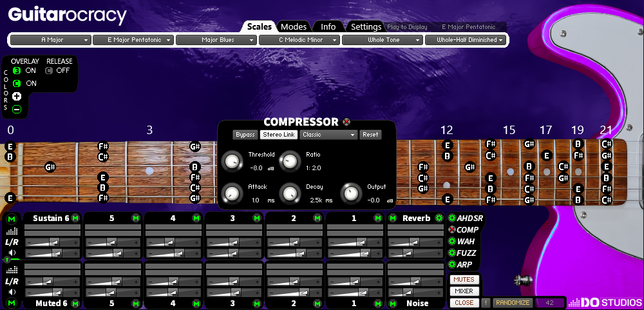This screenshot has width=644, height=310.
Task: Mute the Reverb channel
Action: click(393, 218)
